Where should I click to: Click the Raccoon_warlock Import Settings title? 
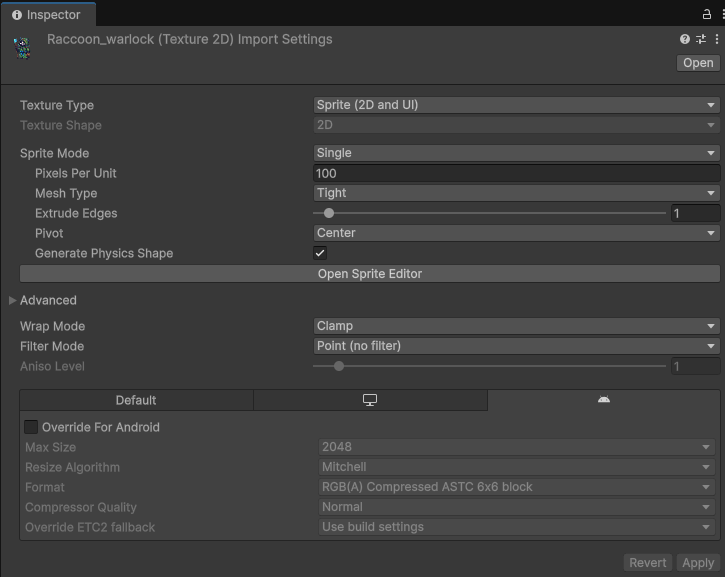tap(190, 39)
